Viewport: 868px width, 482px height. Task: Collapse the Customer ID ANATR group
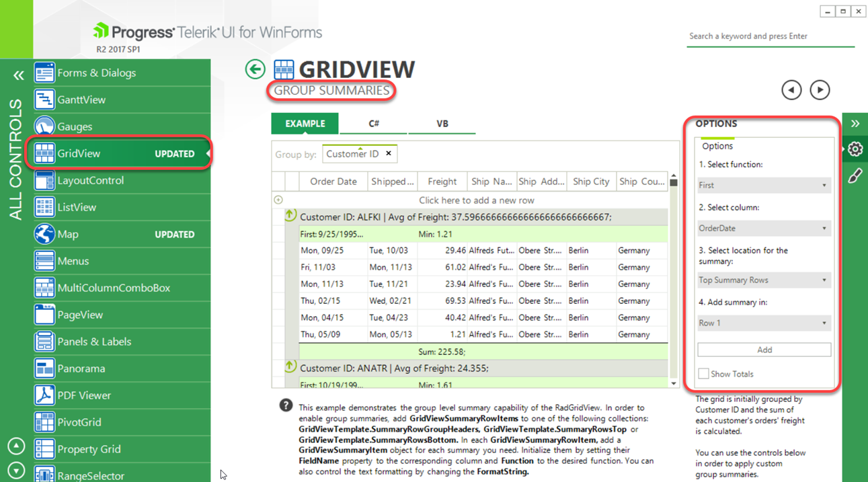coord(290,367)
